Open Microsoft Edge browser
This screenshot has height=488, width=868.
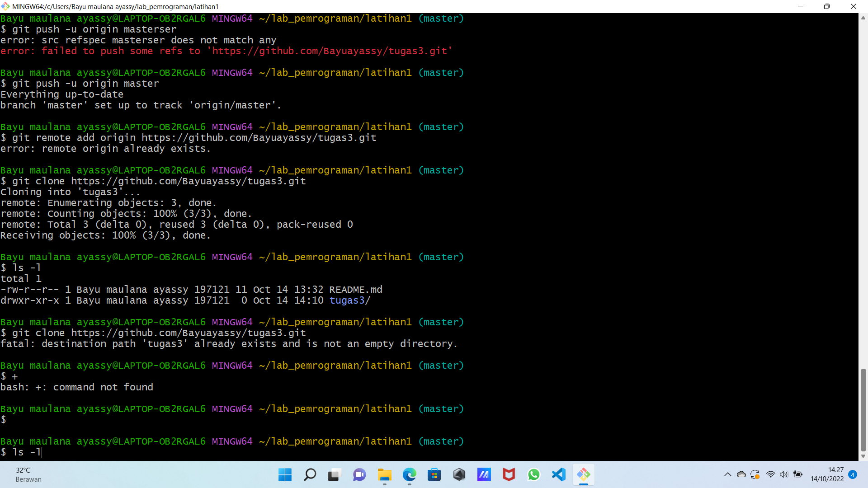tap(410, 474)
